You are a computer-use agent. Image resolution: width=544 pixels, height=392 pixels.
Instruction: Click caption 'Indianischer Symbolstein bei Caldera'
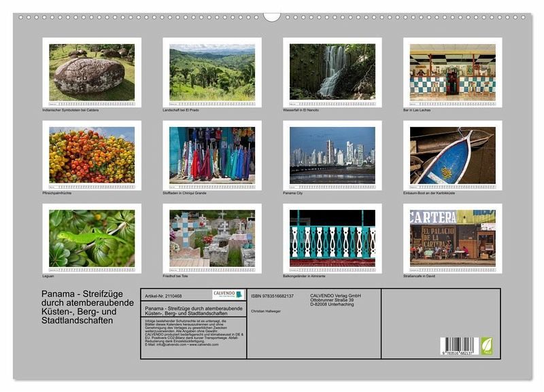point(71,110)
